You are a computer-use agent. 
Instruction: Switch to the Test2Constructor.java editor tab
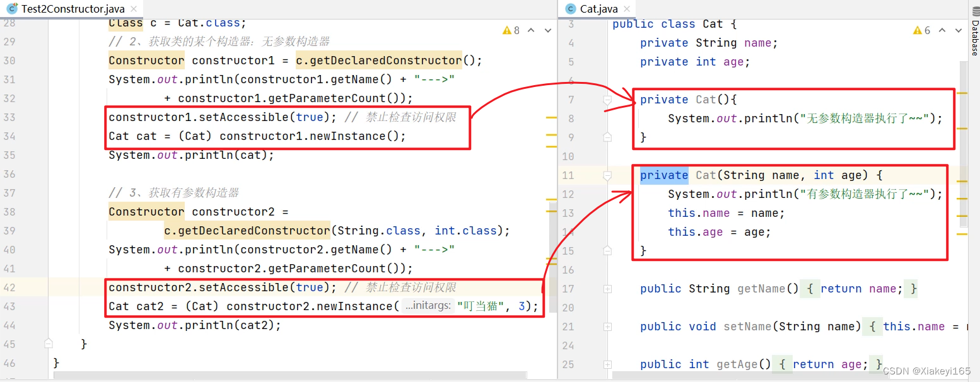[x=72, y=9]
